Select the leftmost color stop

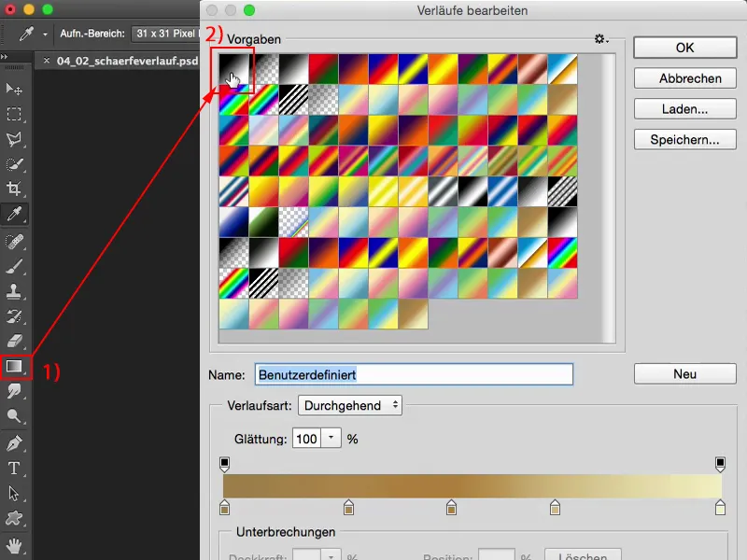[x=224, y=508]
